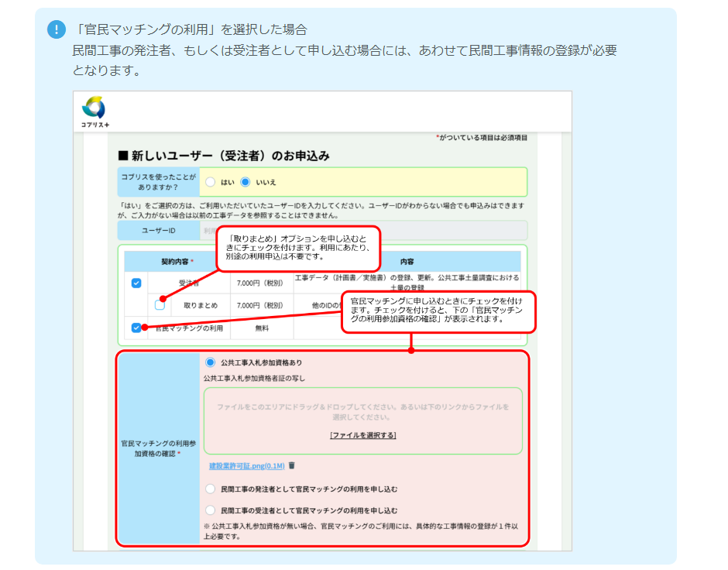The width and height of the screenshot is (728, 570).
Task: Select 民間工事の発注者として申し込む radio option
Action: 210,489
